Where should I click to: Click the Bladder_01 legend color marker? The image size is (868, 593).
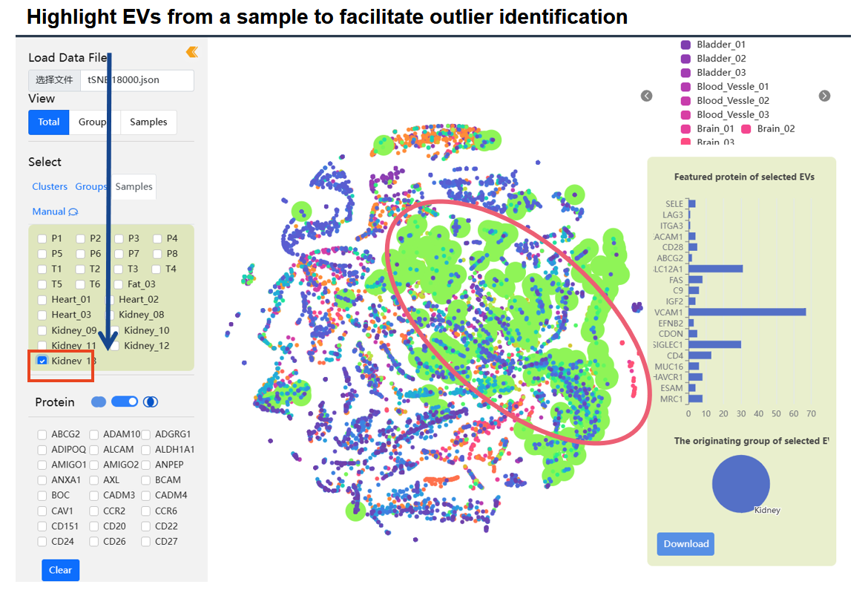[x=686, y=45]
